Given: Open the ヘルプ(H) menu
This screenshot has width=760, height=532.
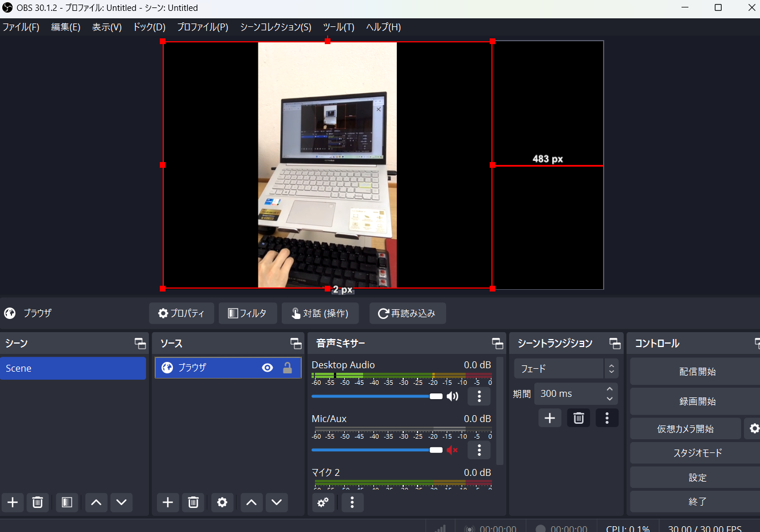Looking at the screenshot, I should point(383,27).
